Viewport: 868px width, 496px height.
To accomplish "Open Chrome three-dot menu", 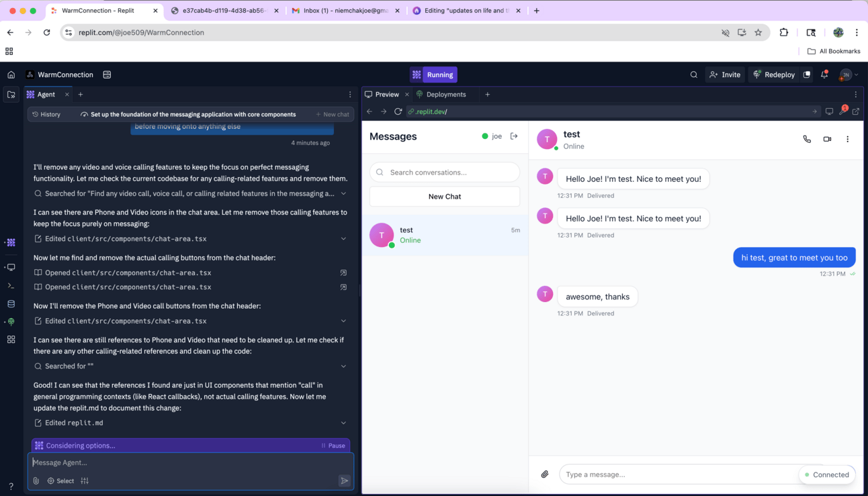I will [x=857, y=32].
